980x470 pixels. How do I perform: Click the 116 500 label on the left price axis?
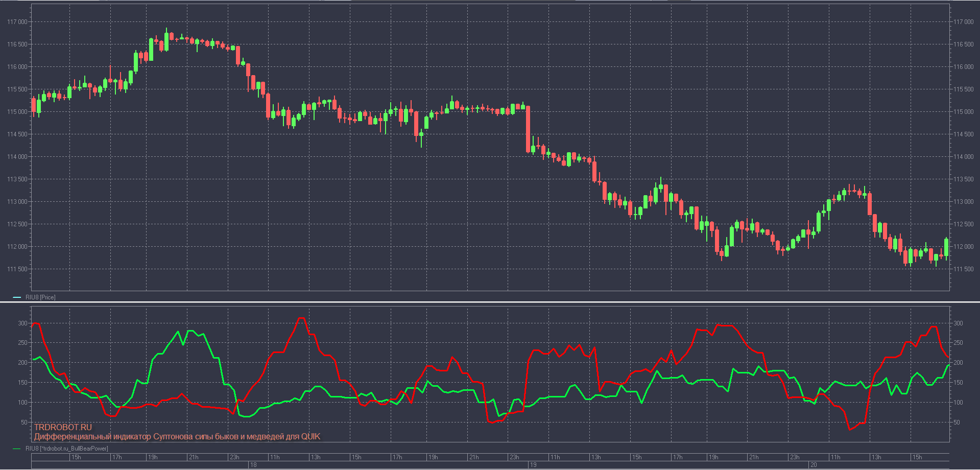[18, 44]
